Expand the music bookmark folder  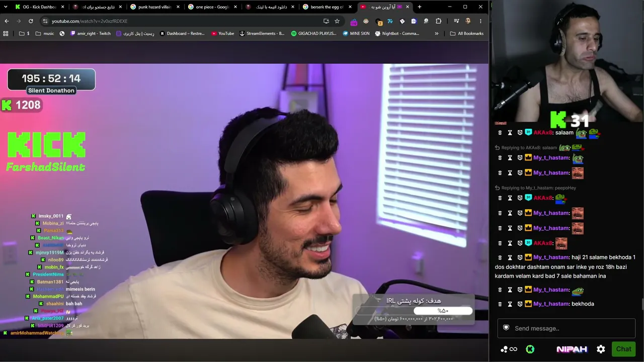(45, 34)
